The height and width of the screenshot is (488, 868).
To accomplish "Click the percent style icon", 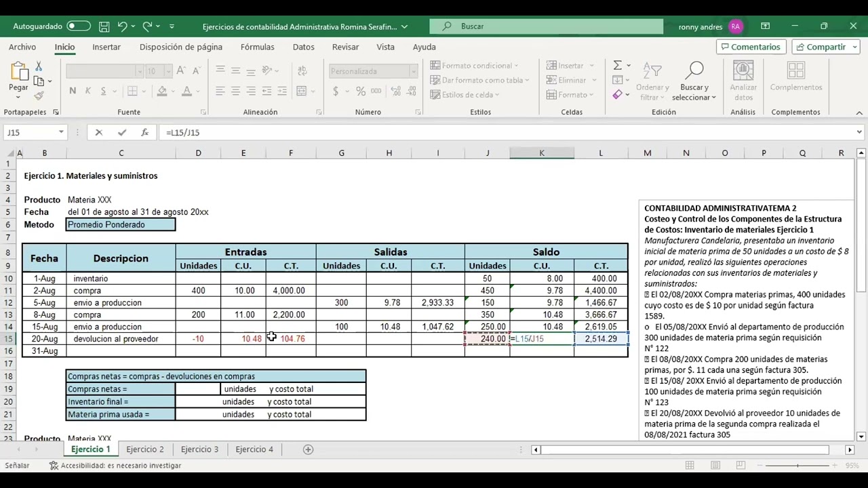I will click(361, 91).
